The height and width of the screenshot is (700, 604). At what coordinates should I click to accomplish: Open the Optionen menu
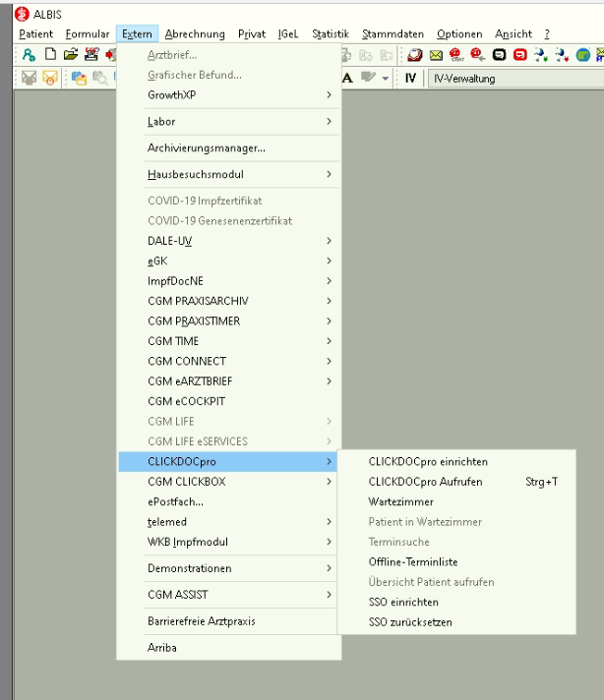(x=459, y=34)
